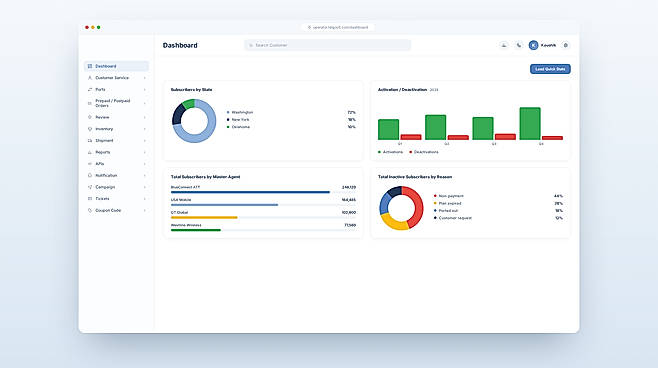Screen dimensions: 658x368
Task: Click the Total Subscribers by Master Agent title
Action: click(x=206, y=177)
